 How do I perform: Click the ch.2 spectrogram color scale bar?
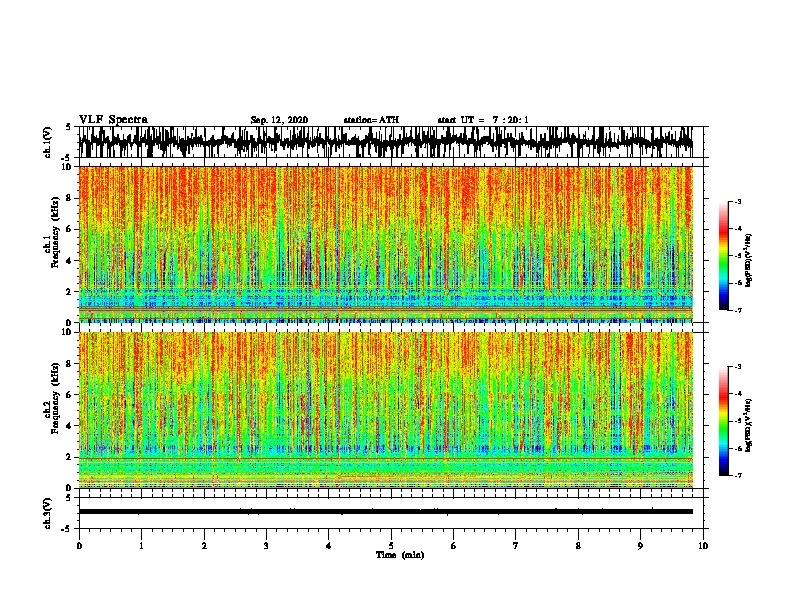point(724,421)
